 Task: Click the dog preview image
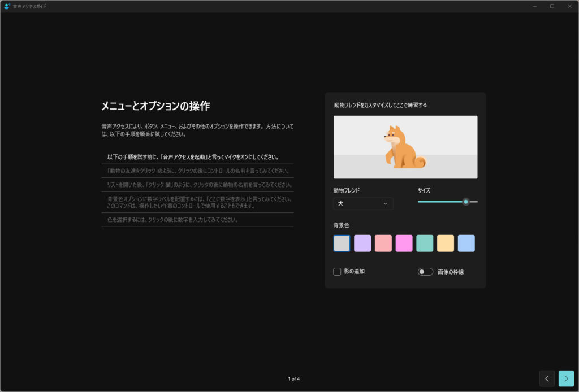point(405,147)
